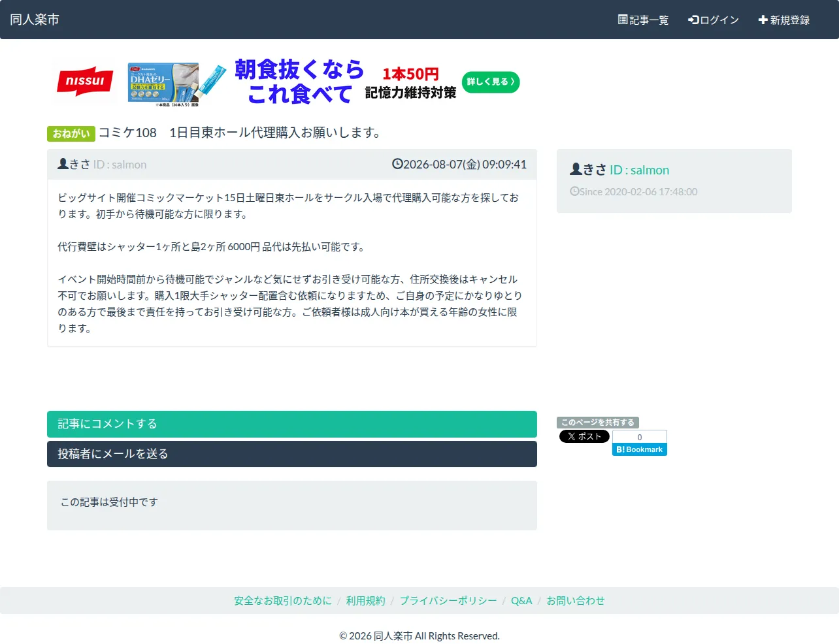Open プライバシーポリシー footer link
Image resolution: width=839 pixels, height=644 pixels.
[448, 601]
